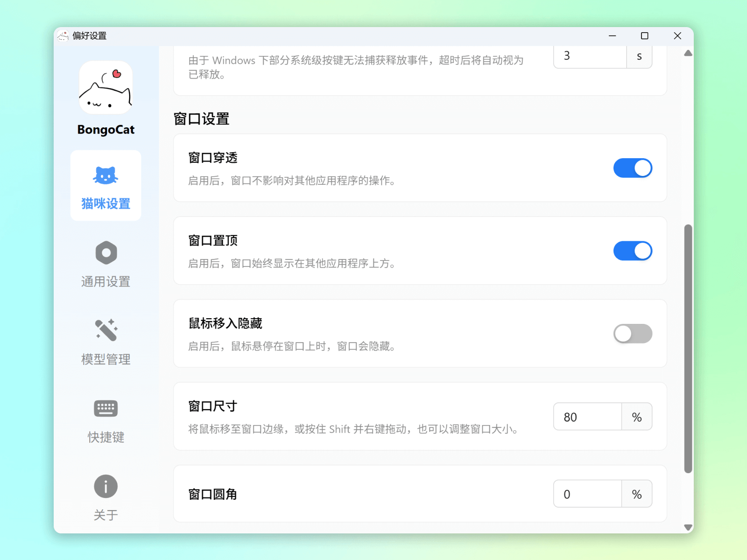The width and height of the screenshot is (747, 560).
Task: Disable the 窗口穿透 toggle
Action: (x=632, y=168)
